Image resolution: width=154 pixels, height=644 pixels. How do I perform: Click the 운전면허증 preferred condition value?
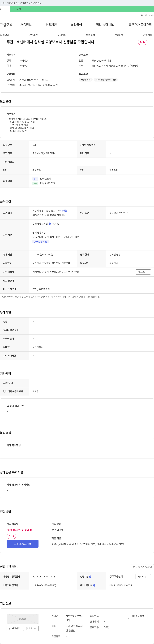coord(38,347)
